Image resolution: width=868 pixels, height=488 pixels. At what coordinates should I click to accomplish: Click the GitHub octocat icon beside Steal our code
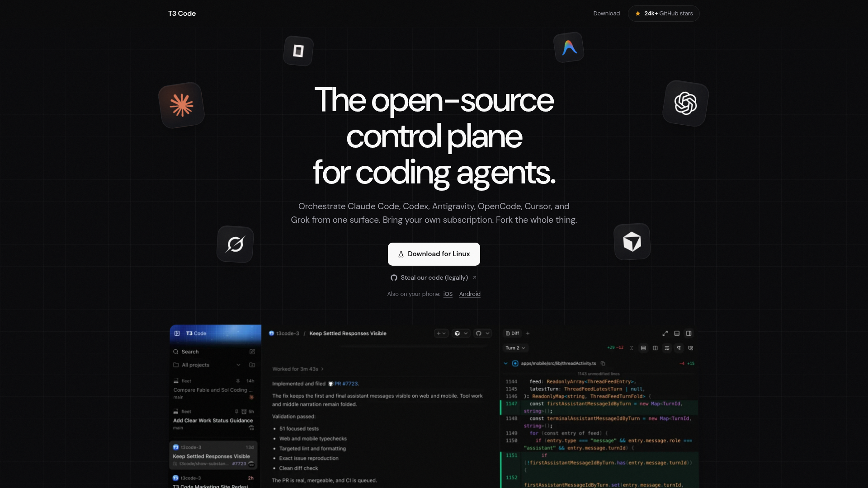tap(394, 277)
